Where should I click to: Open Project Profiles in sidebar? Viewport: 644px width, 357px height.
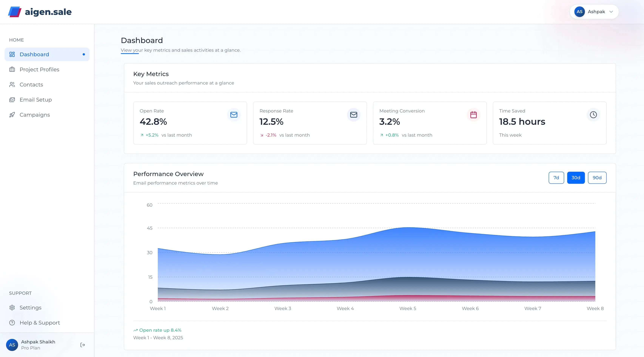39,69
